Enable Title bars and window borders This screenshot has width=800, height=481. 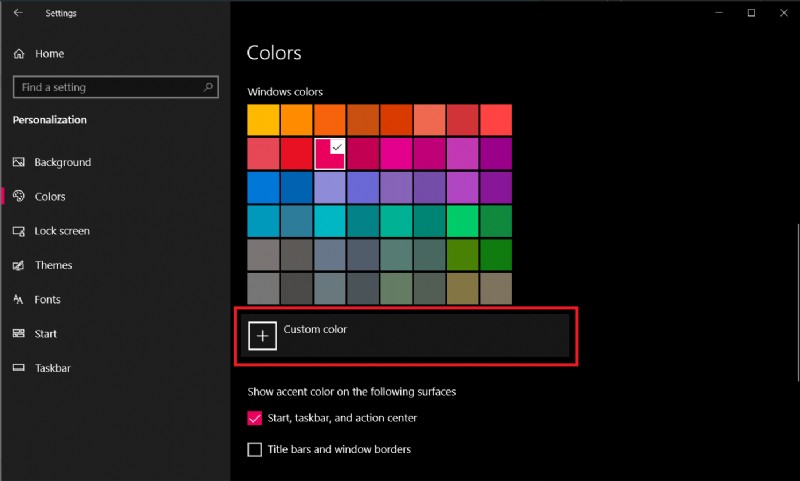point(255,450)
